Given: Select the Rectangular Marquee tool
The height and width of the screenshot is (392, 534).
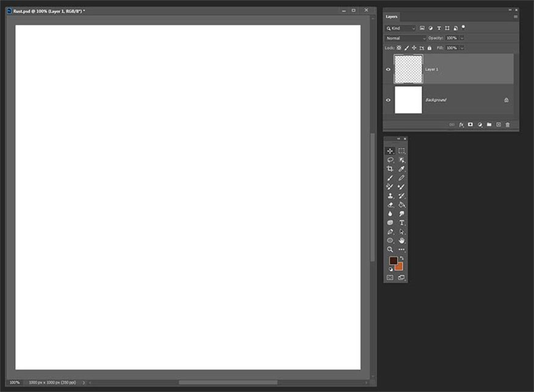Looking at the screenshot, I should pos(402,151).
